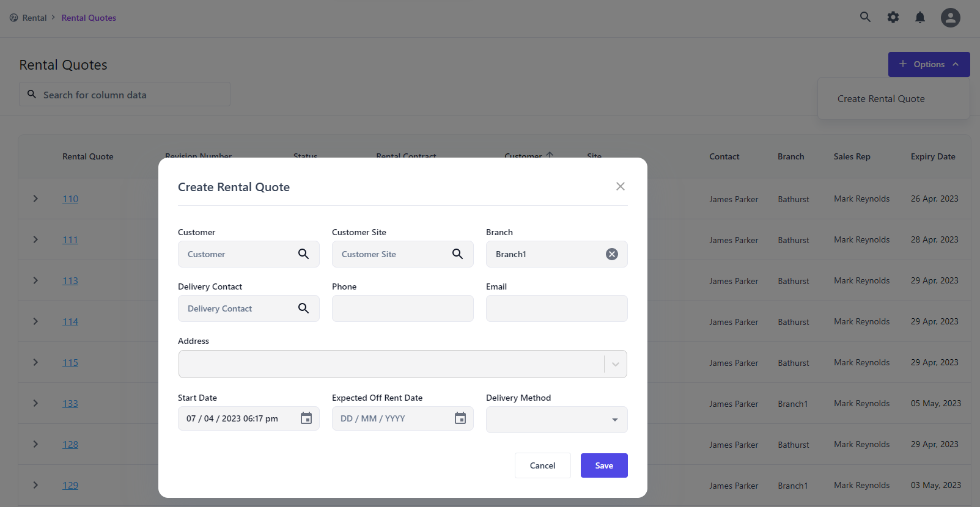Close the Create Rental Quote dialog
This screenshot has height=507, width=980.
(x=620, y=186)
